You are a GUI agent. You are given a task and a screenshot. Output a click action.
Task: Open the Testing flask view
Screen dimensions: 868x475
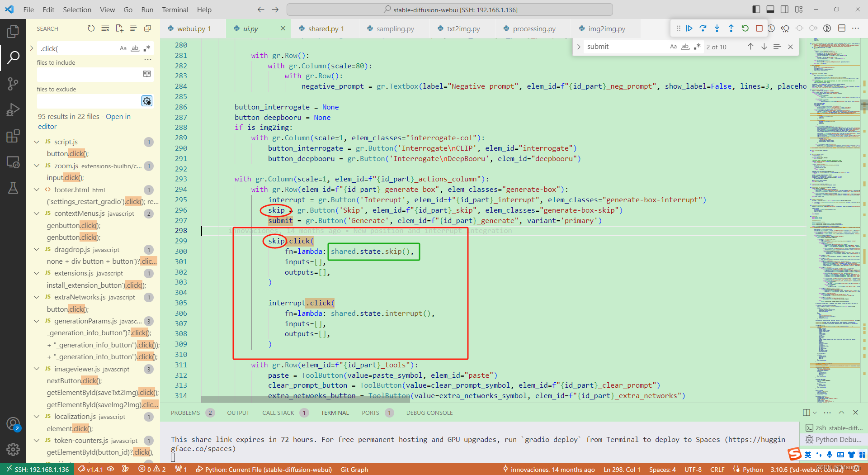(13, 188)
